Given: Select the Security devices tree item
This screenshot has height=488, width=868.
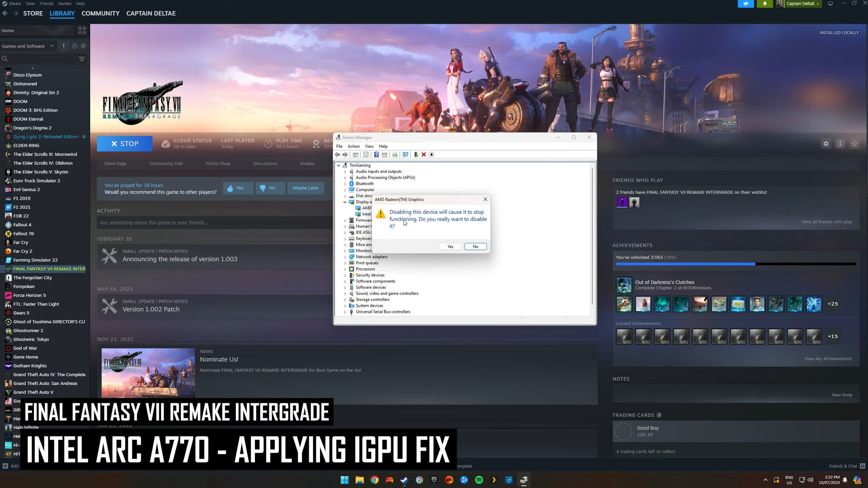Looking at the screenshot, I should (x=370, y=275).
